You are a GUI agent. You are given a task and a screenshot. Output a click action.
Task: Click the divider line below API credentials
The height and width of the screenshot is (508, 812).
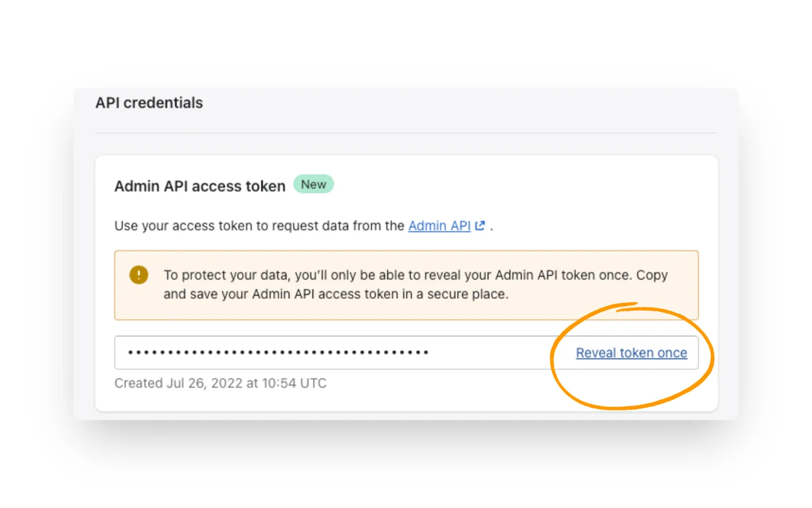coord(406,133)
